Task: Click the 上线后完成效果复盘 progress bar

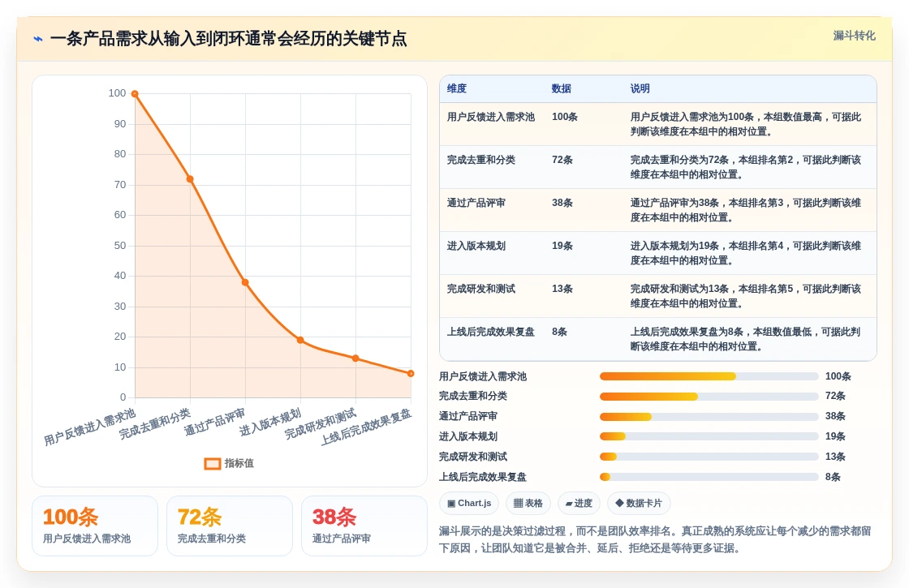Action: tap(709, 478)
